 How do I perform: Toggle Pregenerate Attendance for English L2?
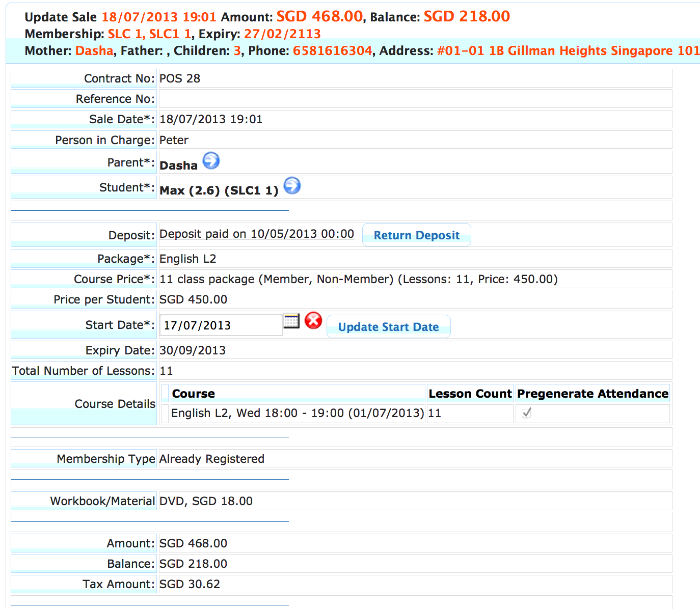(527, 413)
